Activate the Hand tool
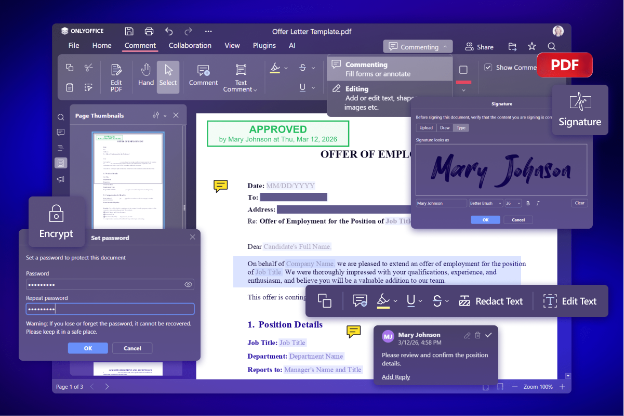The height and width of the screenshot is (416, 624). coord(146,74)
